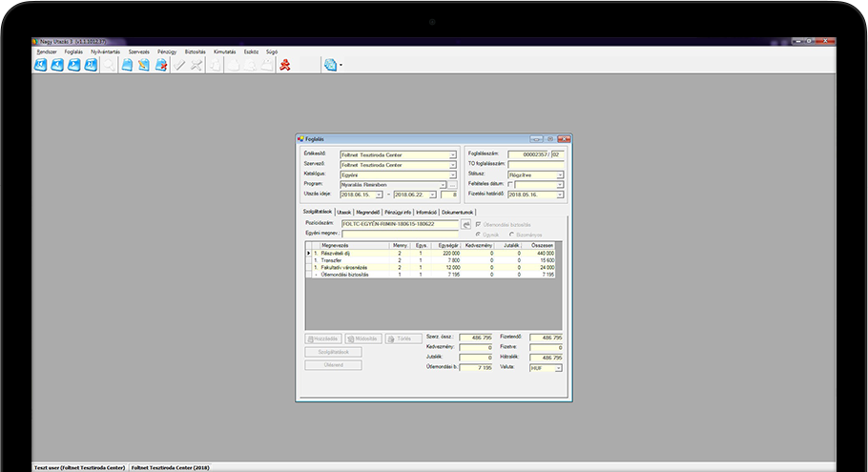This screenshot has height=472, width=868.
Task: Expand the Valuta HUF dropdown
Action: pyautogui.click(x=558, y=368)
